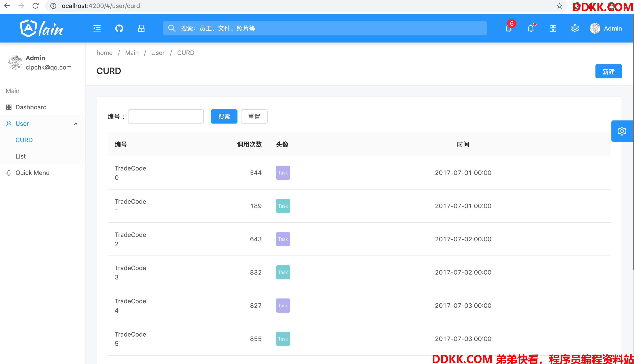
Task: Click the lock screen icon
Action: [x=141, y=28]
